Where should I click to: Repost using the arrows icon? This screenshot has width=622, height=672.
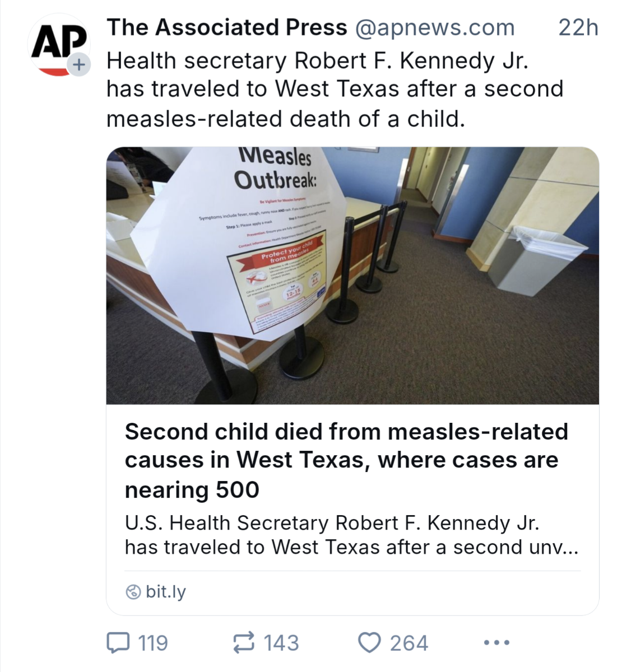[x=244, y=643]
